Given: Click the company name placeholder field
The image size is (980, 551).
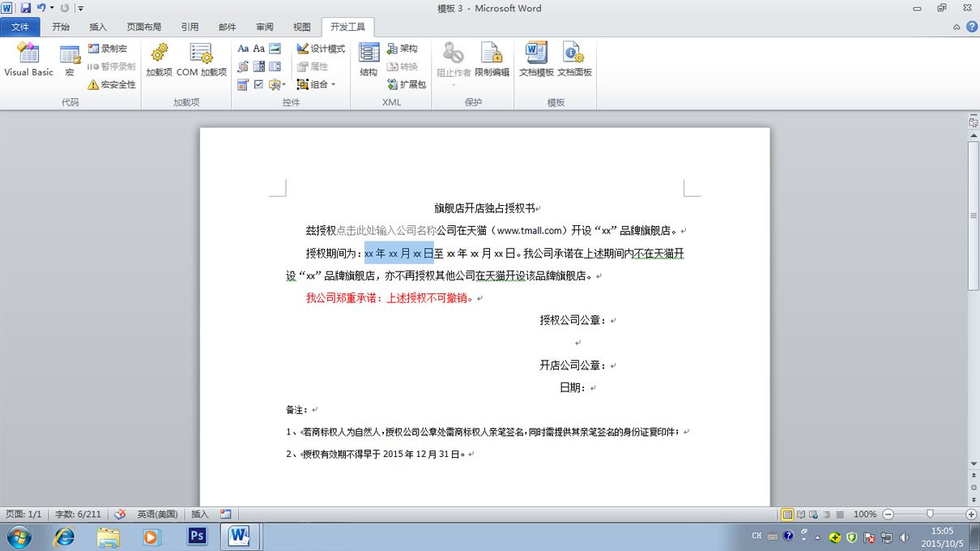Looking at the screenshot, I should [386, 230].
